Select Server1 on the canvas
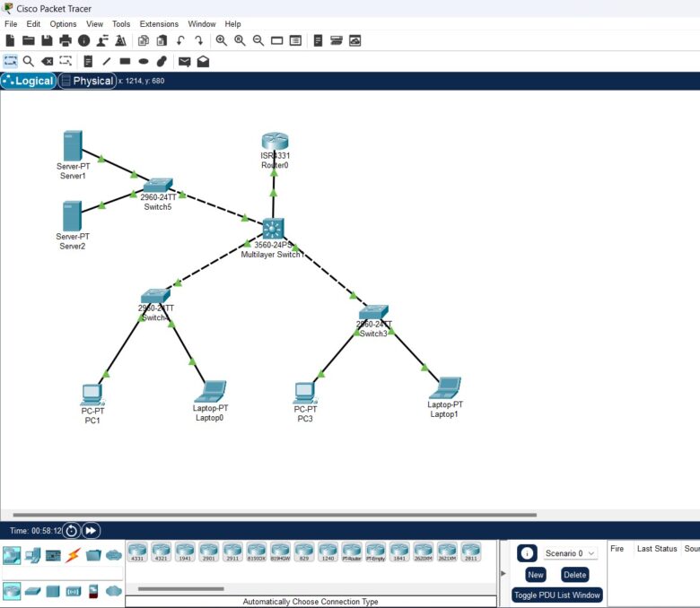Image resolution: width=700 pixels, height=608 pixels. click(x=73, y=145)
